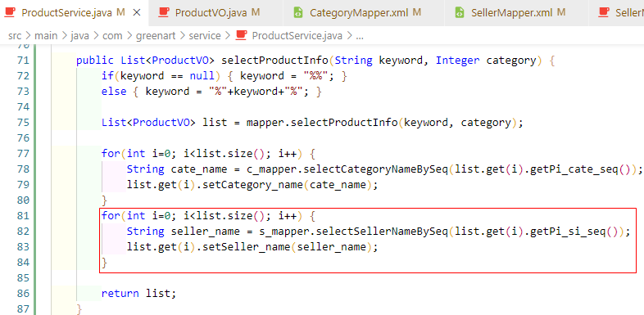Click the 'greenart' breadcrumb segment
The image size is (644, 315).
pyautogui.click(x=156, y=36)
